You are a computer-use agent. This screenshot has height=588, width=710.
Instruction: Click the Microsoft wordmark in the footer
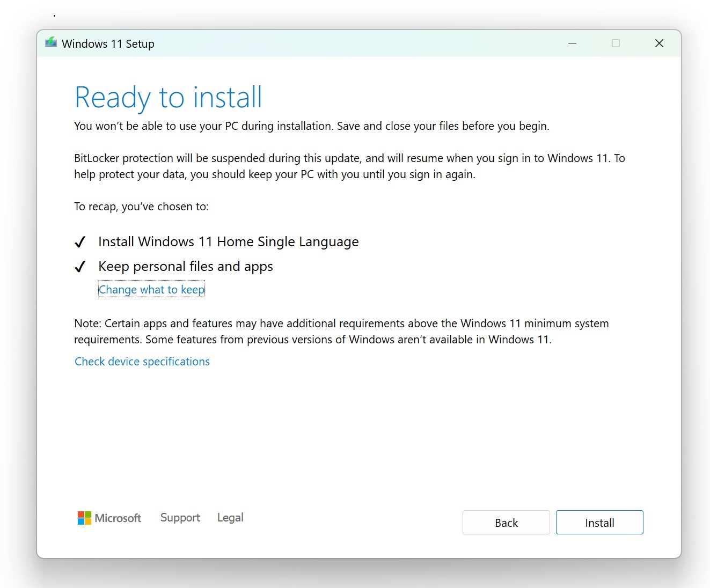118,518
